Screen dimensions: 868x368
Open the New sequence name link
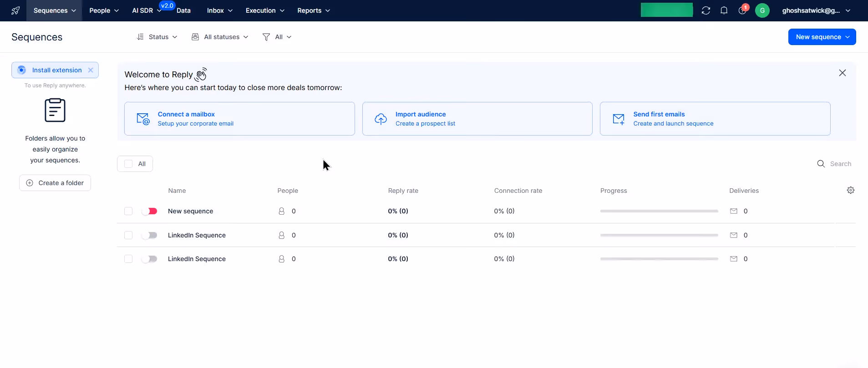click(190, 211)
